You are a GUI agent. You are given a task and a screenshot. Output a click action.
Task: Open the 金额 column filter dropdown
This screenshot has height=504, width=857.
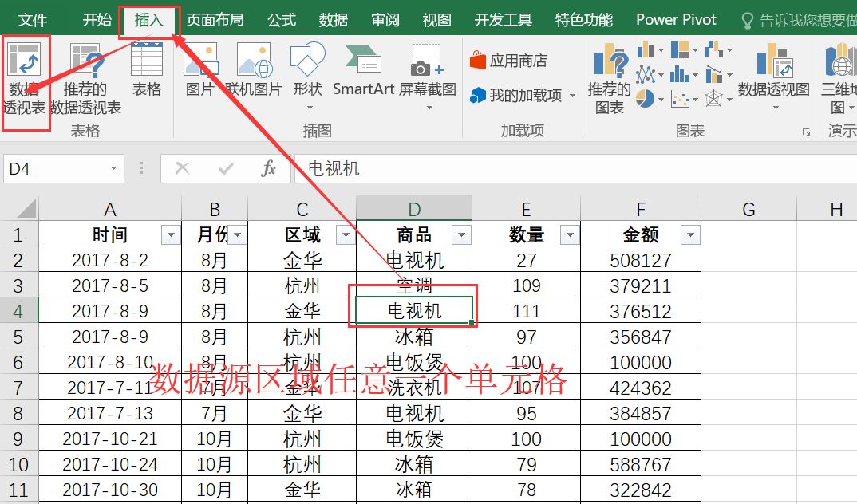[x=690, y=235]
